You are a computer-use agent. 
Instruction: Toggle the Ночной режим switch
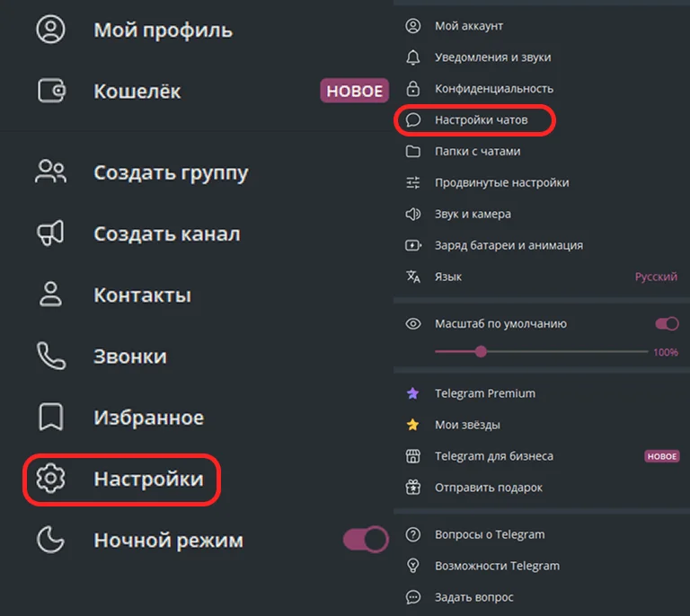(366, 540)
